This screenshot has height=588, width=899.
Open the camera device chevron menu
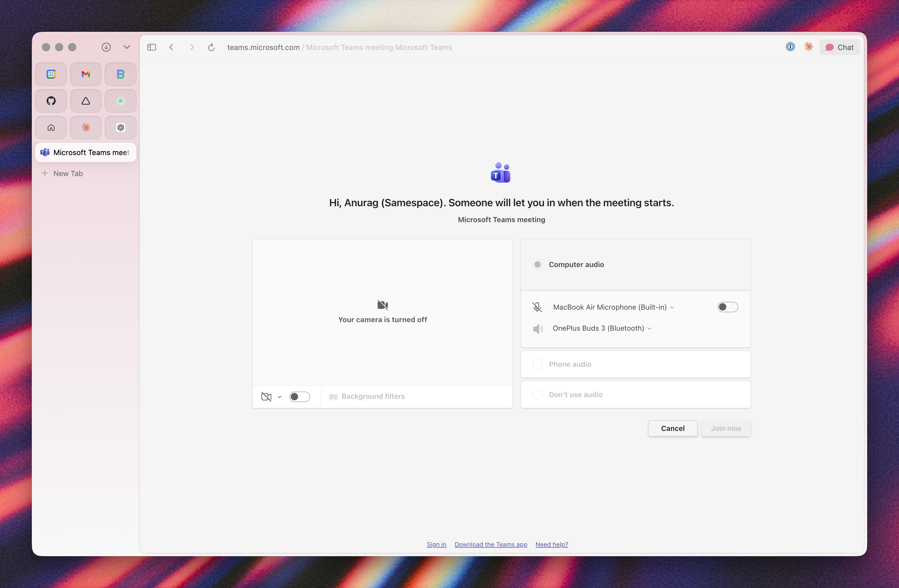tap(280, 397)
